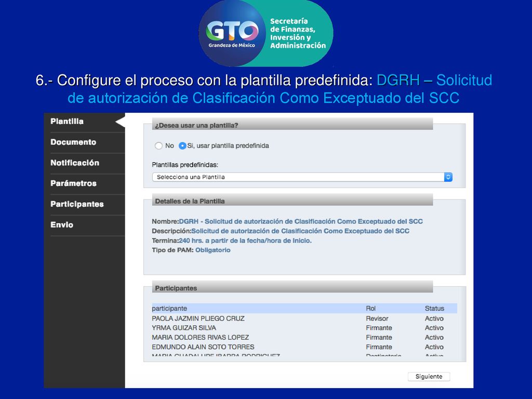This screenshot has height=399, width=532.
Task: Switch to the Notificación step
Action: tap(75, 163)
